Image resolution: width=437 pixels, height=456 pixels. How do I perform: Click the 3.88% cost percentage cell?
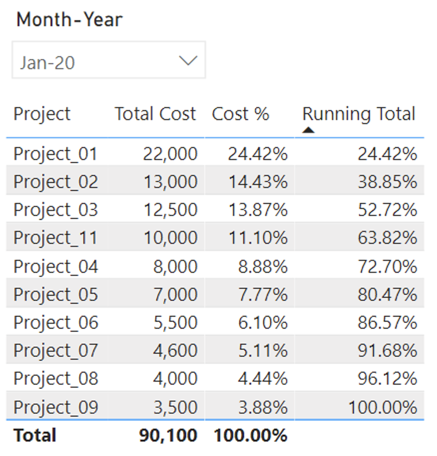pos(263,407)
